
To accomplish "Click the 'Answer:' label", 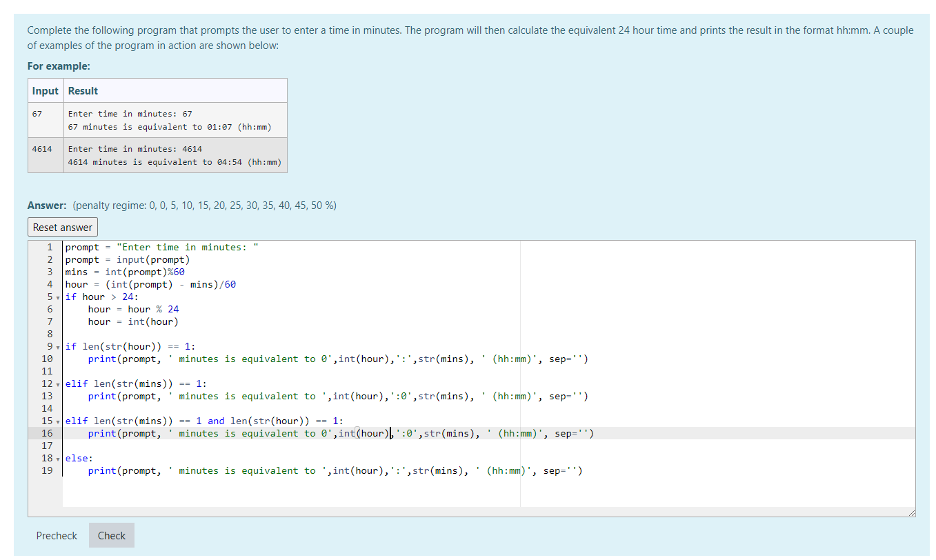I will tap(47, 206).
